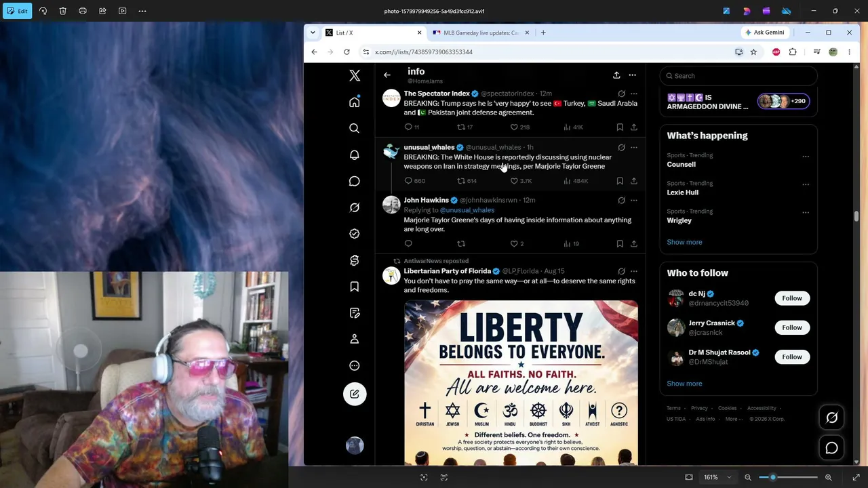
Task: Compose a new post with the feather button
Action: click(354, 394)
